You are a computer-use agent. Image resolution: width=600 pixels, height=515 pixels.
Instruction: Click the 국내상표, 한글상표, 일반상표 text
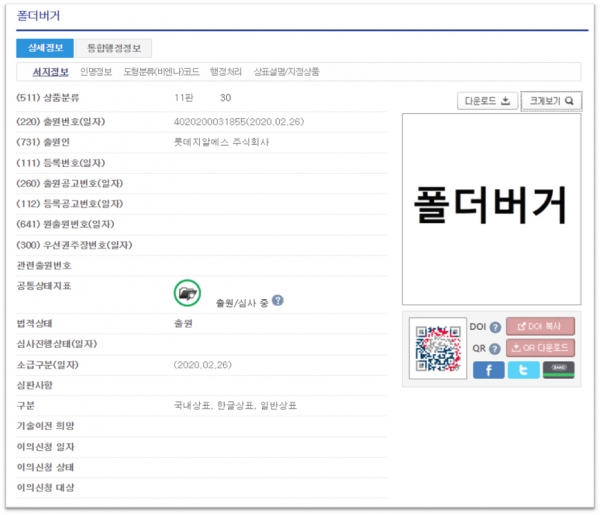[x=235, y=406]
